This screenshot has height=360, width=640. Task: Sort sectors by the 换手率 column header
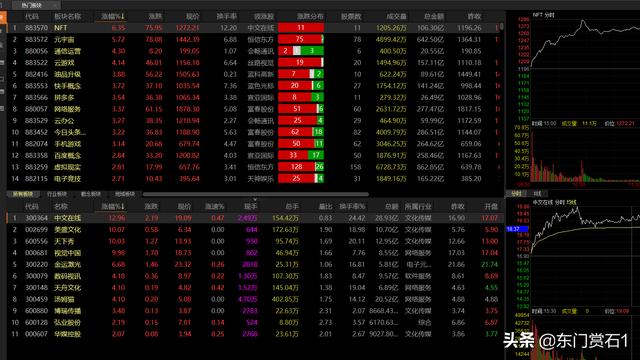pos(227,16)
